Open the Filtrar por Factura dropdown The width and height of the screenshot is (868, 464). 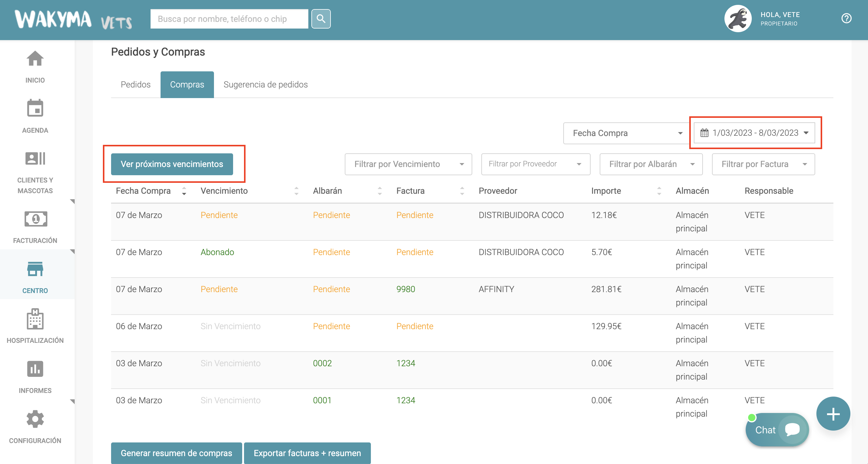pos(763,164)
